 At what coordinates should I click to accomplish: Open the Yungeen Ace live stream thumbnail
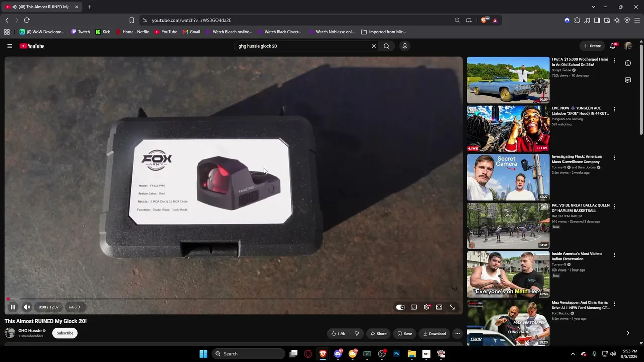pyautogui.click(x=508, y=129)
